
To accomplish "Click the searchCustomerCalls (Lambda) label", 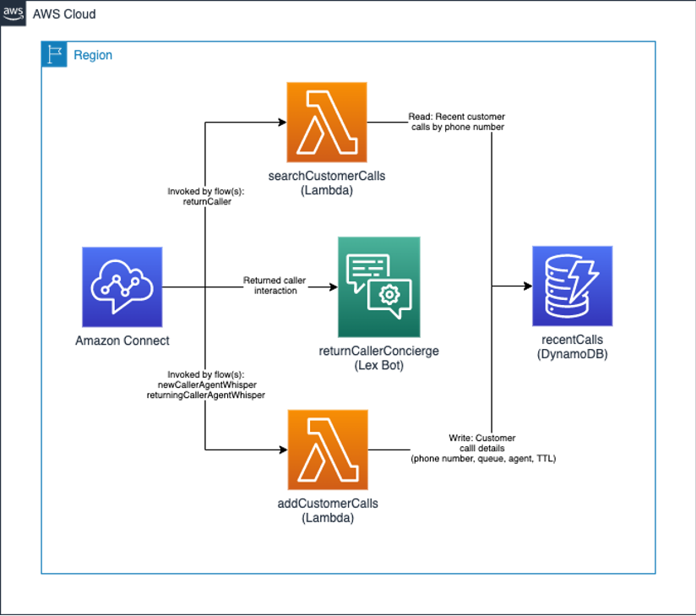I will (x=326, y=183).
